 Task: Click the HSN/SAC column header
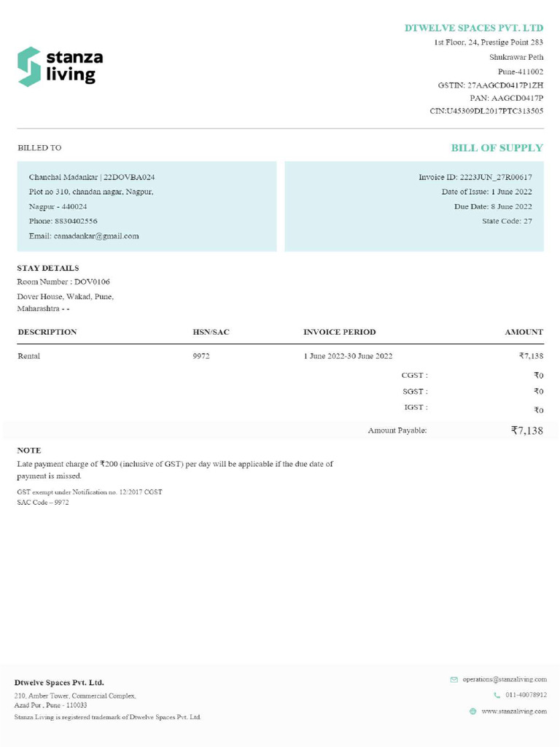[x=211, y=332]
